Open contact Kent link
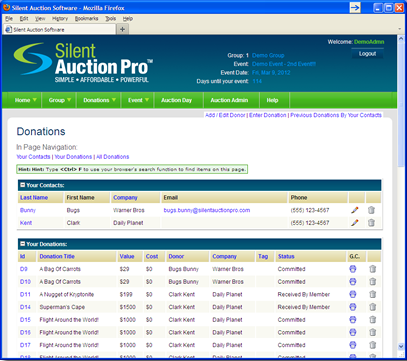The image size is (407, 361). pos(26,223)
